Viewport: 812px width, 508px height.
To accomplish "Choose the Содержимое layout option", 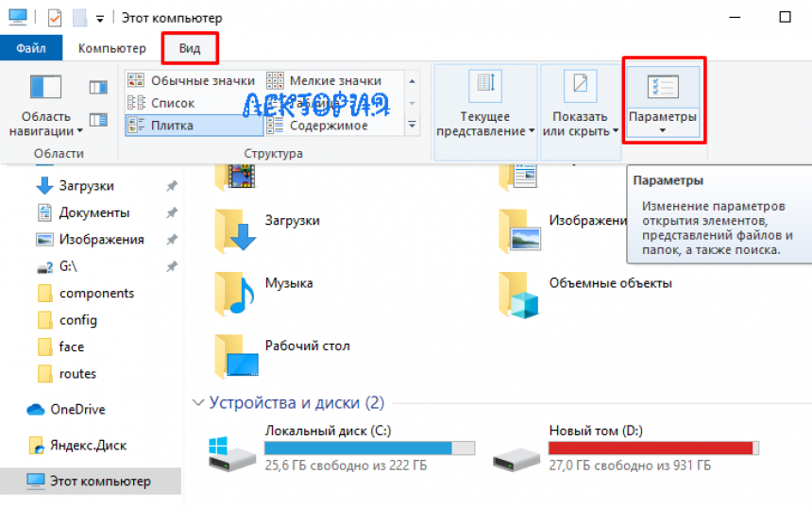I will (317, 126).
